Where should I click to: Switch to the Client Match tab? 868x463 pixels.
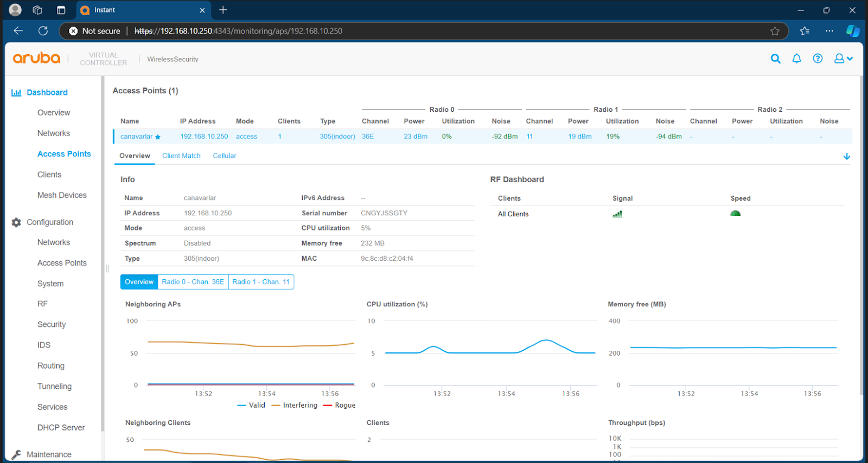point(181,156)
